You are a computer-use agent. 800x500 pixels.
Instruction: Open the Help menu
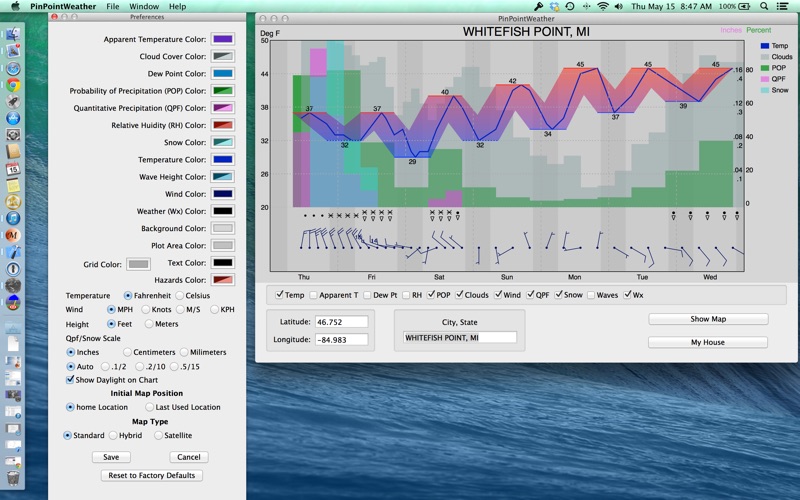tap(177, 7)
